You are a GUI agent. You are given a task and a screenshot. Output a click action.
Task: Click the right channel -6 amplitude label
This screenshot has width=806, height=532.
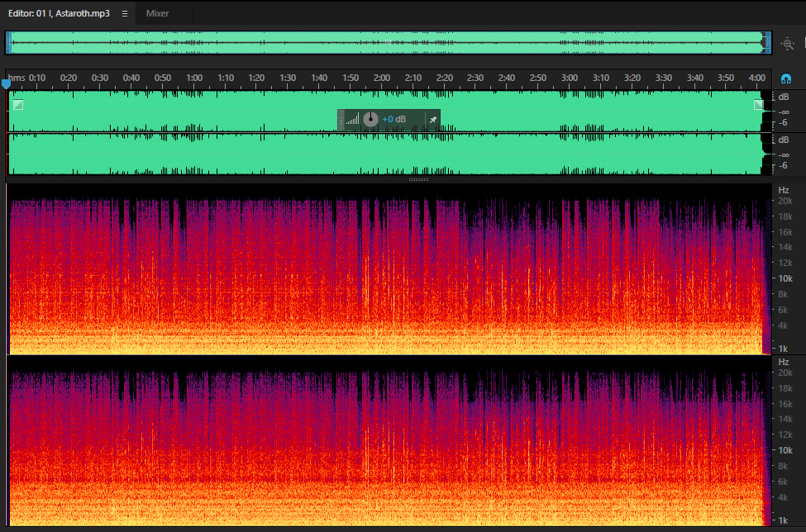pos(783,165)
